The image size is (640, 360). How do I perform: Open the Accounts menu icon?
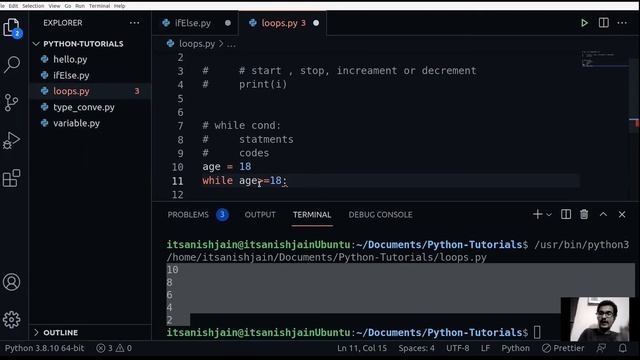point(11,282)
